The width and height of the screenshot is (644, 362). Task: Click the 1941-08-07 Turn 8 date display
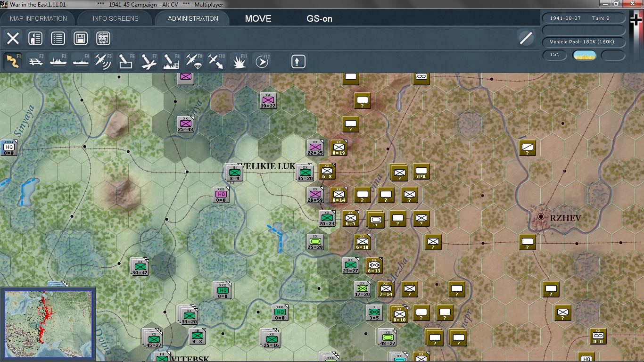[584, 18]
